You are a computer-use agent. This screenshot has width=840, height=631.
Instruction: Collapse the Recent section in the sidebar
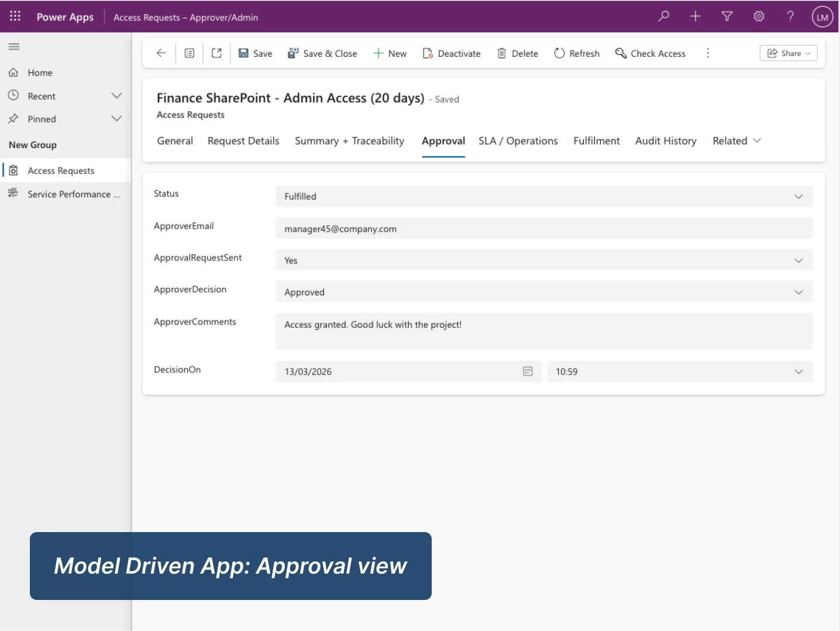point(116,95)
